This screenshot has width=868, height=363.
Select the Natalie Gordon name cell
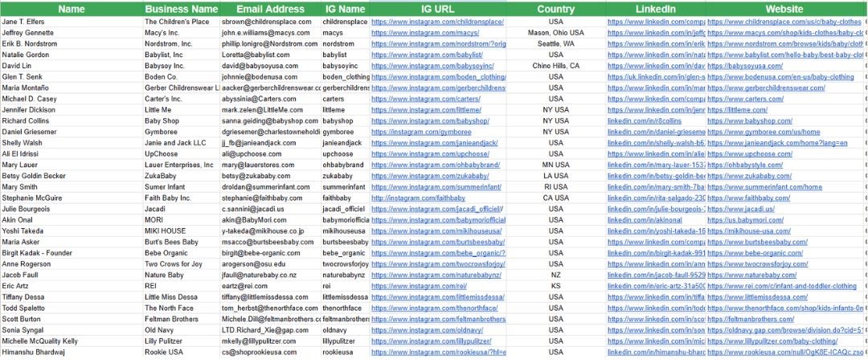(72, 55)
